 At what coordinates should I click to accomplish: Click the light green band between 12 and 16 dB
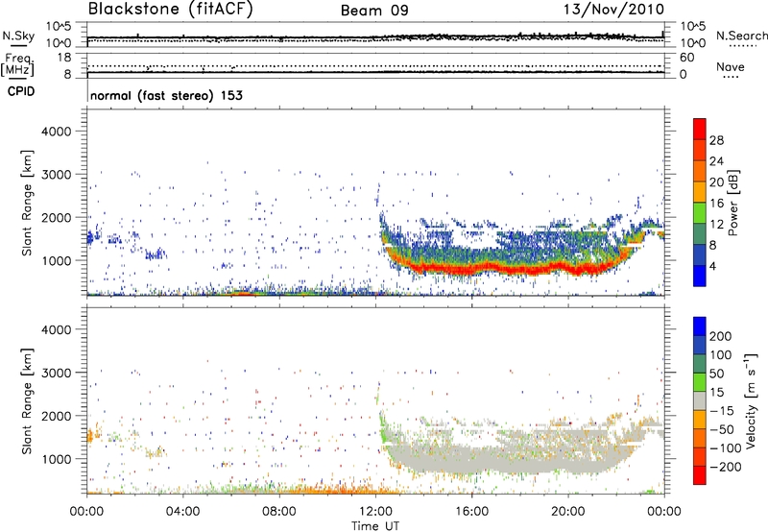(700, 212)
